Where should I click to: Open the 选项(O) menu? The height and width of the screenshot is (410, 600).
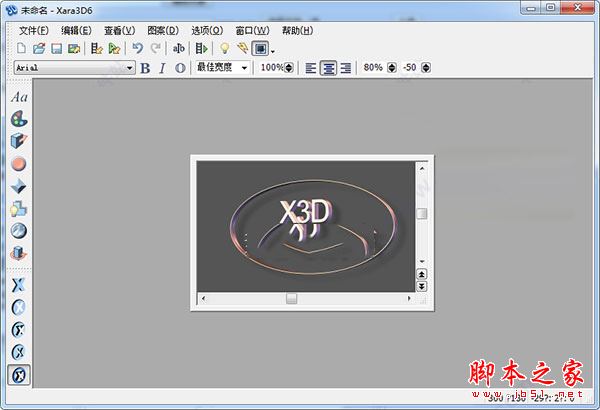click(x=207, y=31)
